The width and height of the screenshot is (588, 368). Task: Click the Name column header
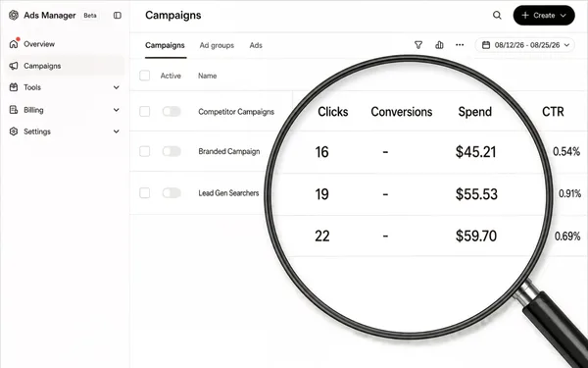click(x=208, y=76)
